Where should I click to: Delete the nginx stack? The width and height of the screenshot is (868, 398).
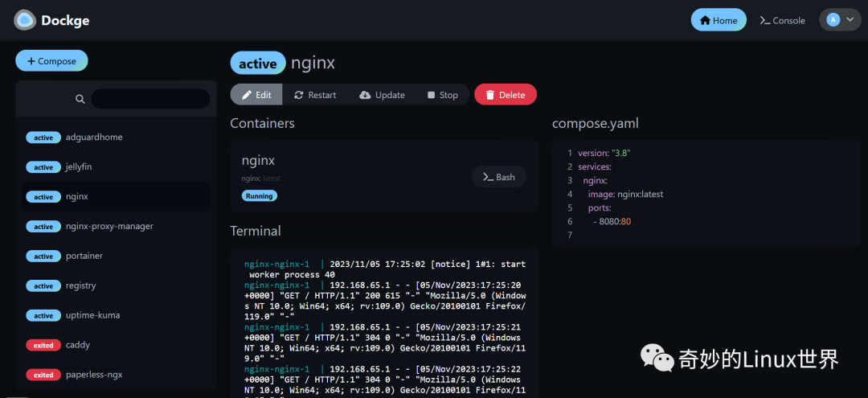(x=506, y=95)
